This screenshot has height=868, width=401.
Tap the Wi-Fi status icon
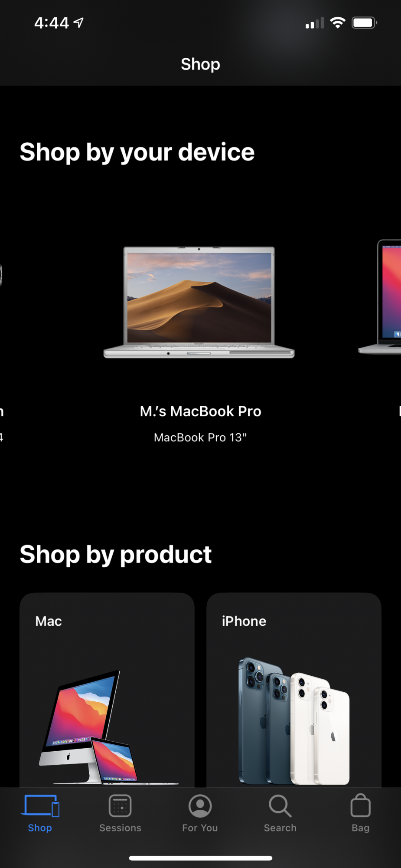[x=337, y=23]
